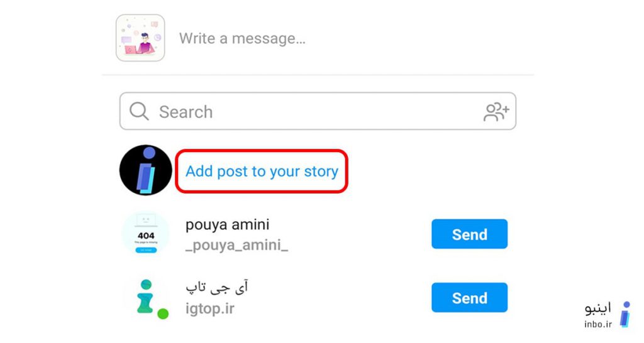Click the green online status dot
Viewport: 644px width, 343px height.
tap(163, 314)
